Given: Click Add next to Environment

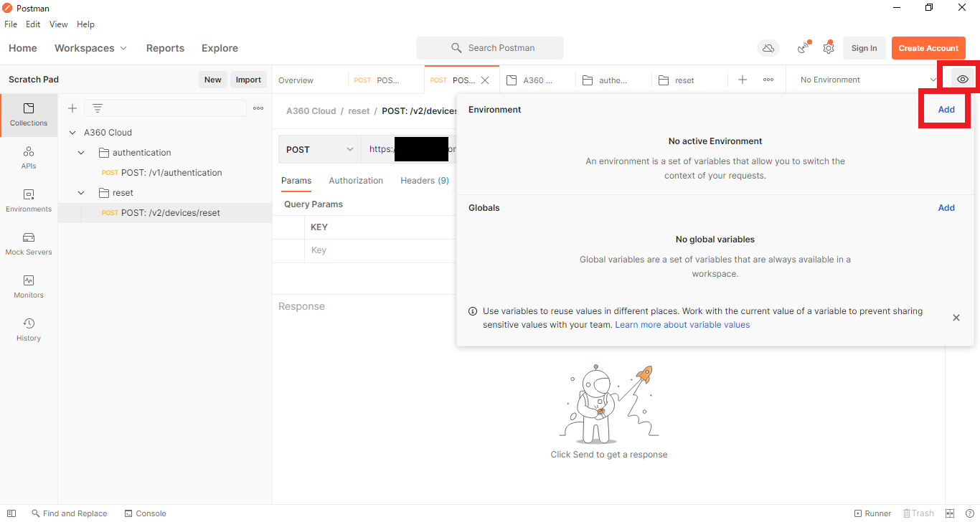Looking at the screenshot, I should click(x=946, y=110).
